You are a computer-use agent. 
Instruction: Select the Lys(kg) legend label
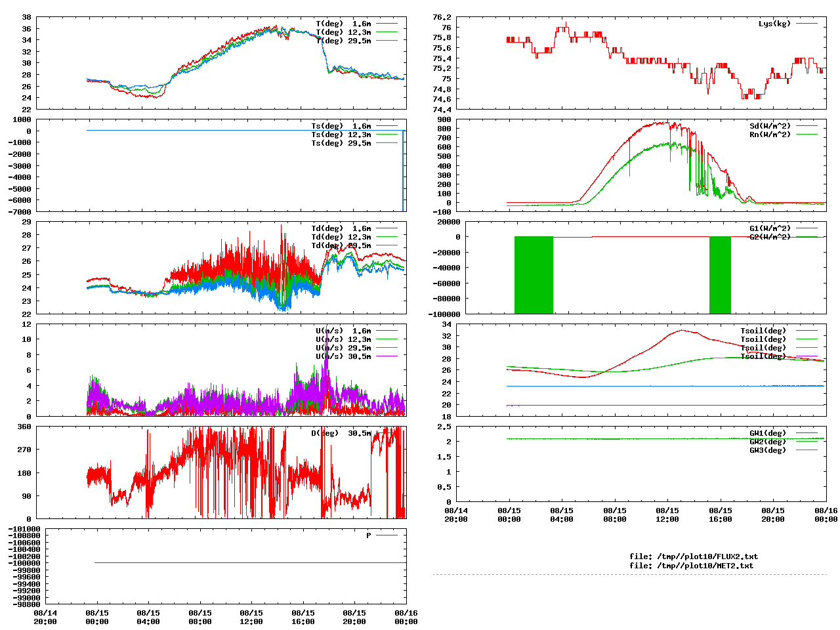774,24
